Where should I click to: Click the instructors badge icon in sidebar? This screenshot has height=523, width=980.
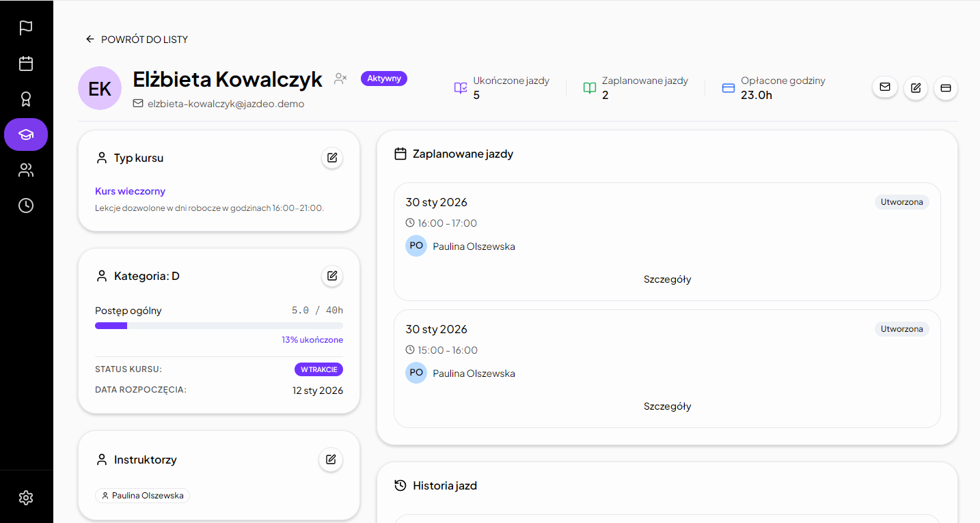point(26,98)
